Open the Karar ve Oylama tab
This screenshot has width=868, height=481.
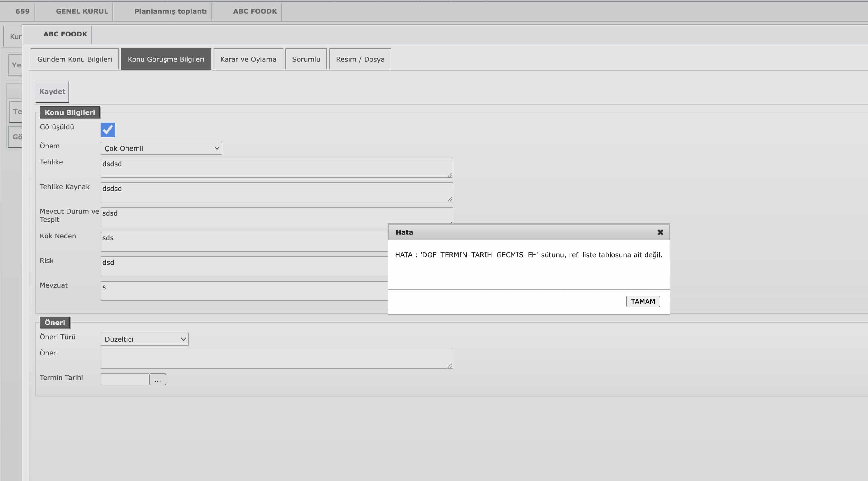[x=248, y=59]
